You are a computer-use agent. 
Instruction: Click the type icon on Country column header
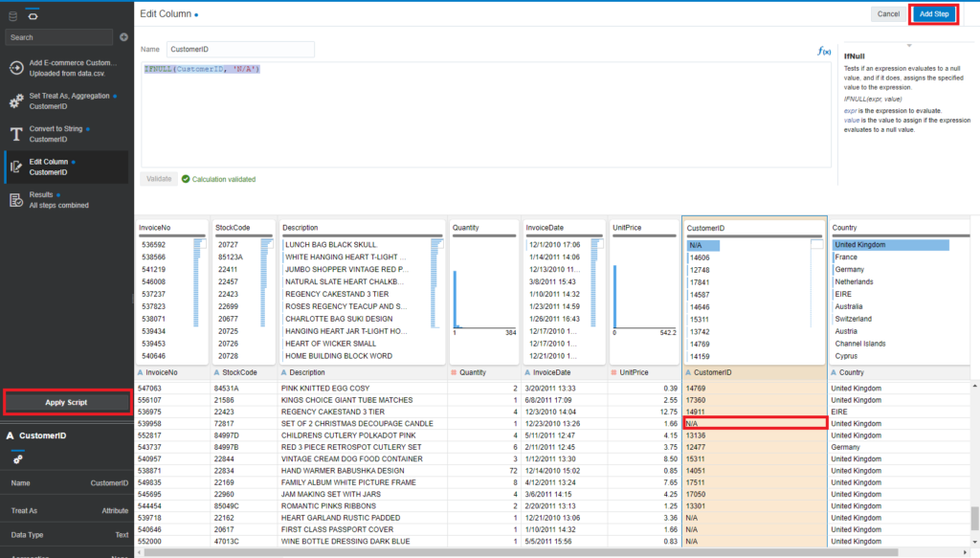834,372
